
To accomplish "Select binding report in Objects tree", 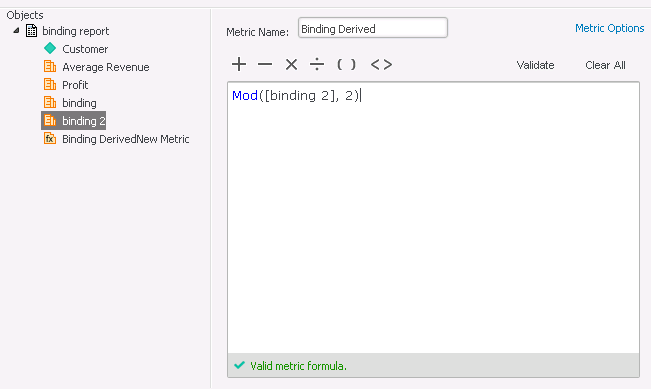I will point(76,31).
